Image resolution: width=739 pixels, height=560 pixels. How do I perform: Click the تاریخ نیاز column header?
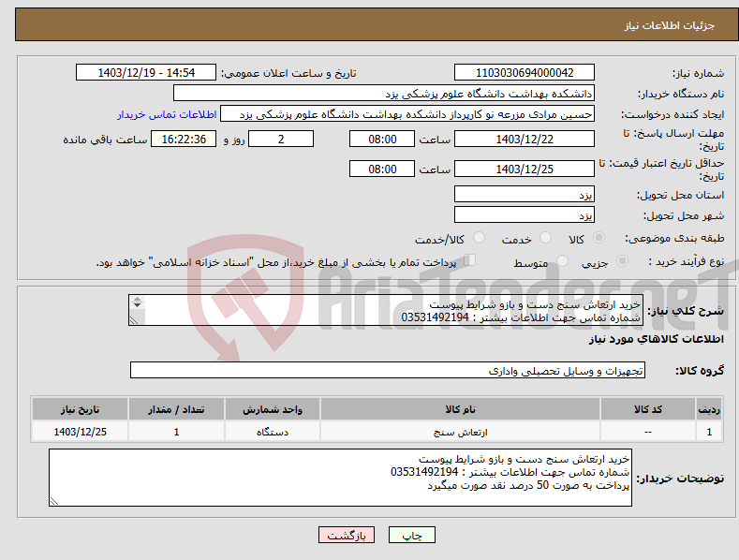pos(81,409)
